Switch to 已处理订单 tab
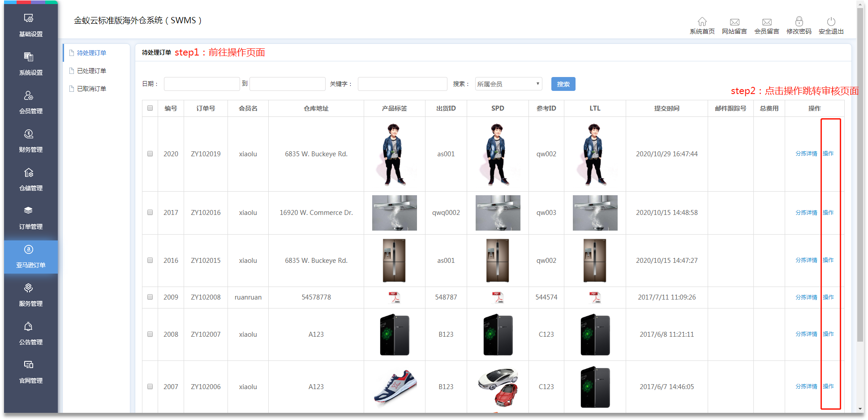This screenshot has height=420, width=868. click(x=91, y=71)
